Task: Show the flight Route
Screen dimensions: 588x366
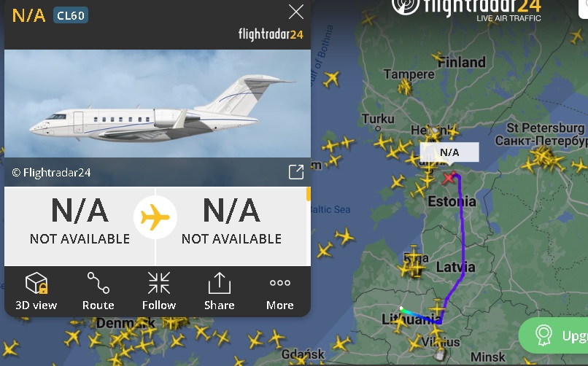Action: coord(98,291)
